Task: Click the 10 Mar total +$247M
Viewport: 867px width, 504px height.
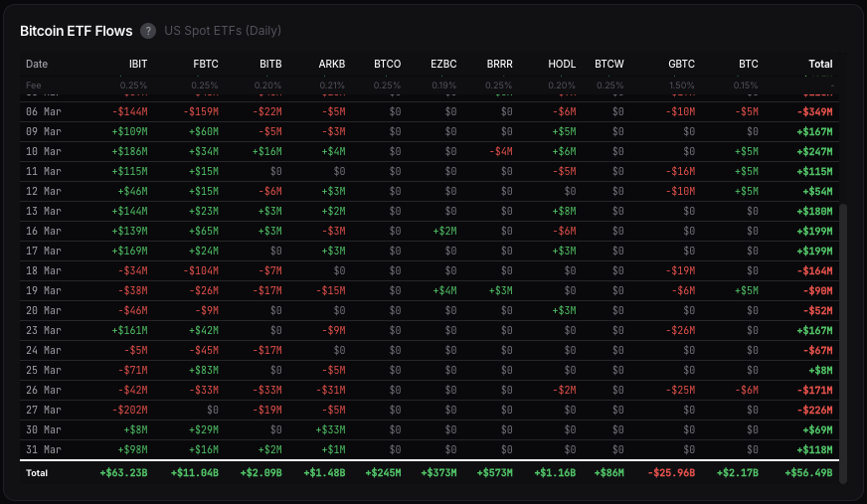Action: 812,151
